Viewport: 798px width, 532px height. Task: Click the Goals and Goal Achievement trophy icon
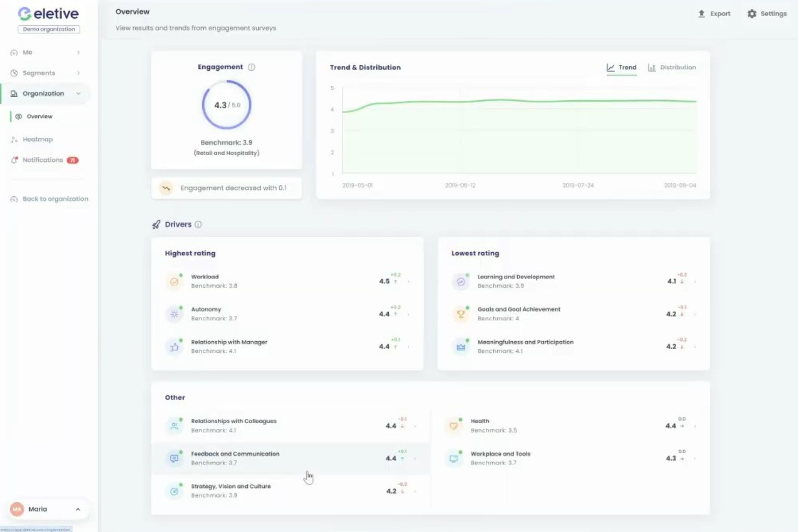click(461, 314)
